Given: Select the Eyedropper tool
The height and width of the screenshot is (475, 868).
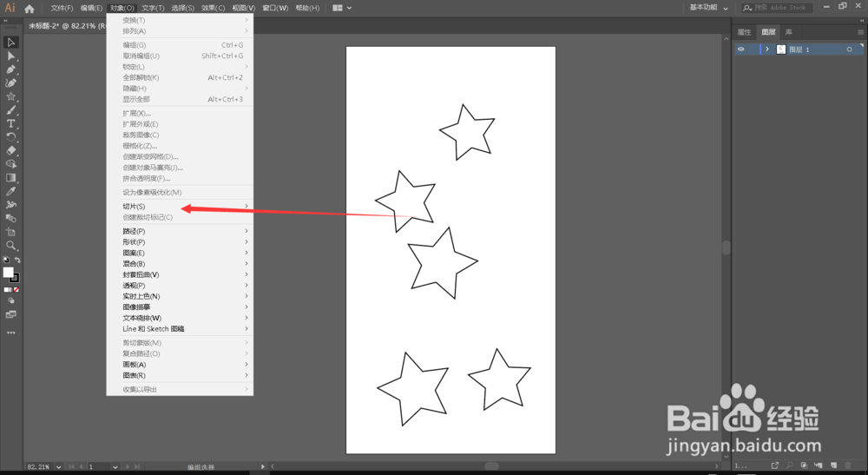Looking at the screenshot, I should pyautogui.click(x=10, y=191).
